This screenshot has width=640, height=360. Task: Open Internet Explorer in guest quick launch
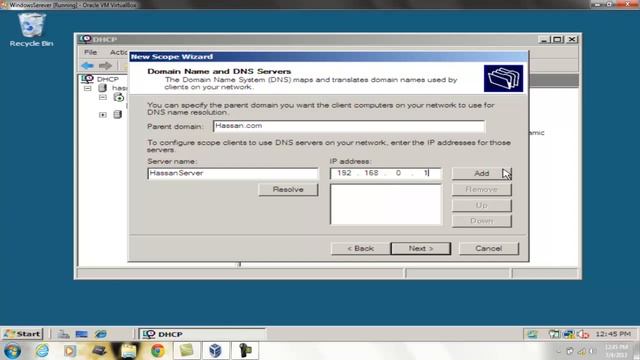100,334
